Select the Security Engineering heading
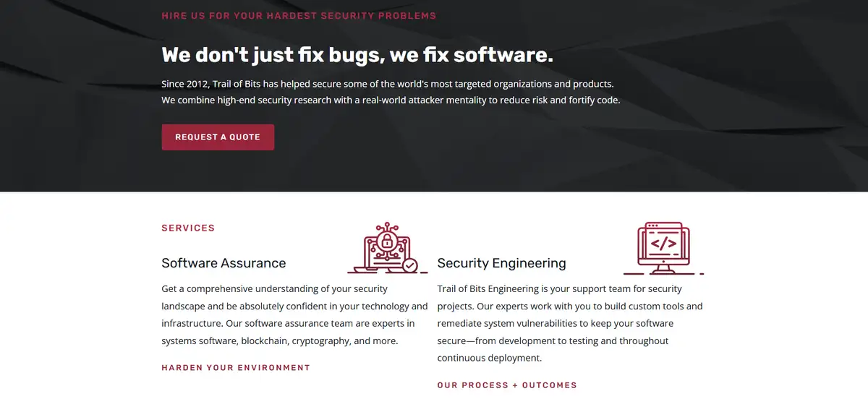868x399 pixels. (501, 263)
